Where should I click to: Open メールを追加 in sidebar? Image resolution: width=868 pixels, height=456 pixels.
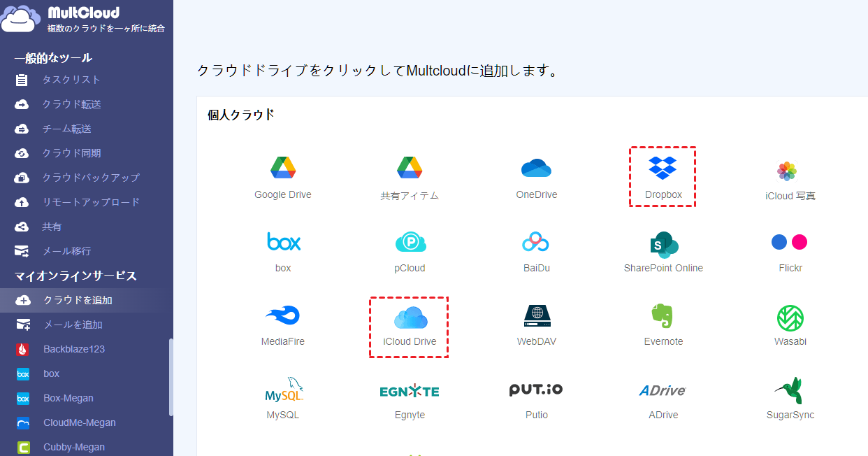click(x=73, y=325)
